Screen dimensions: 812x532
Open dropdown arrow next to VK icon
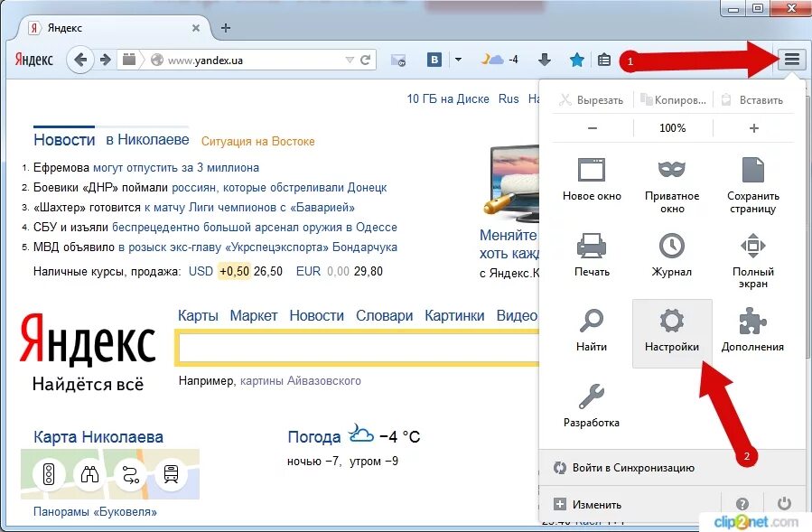tap(458, 60)
